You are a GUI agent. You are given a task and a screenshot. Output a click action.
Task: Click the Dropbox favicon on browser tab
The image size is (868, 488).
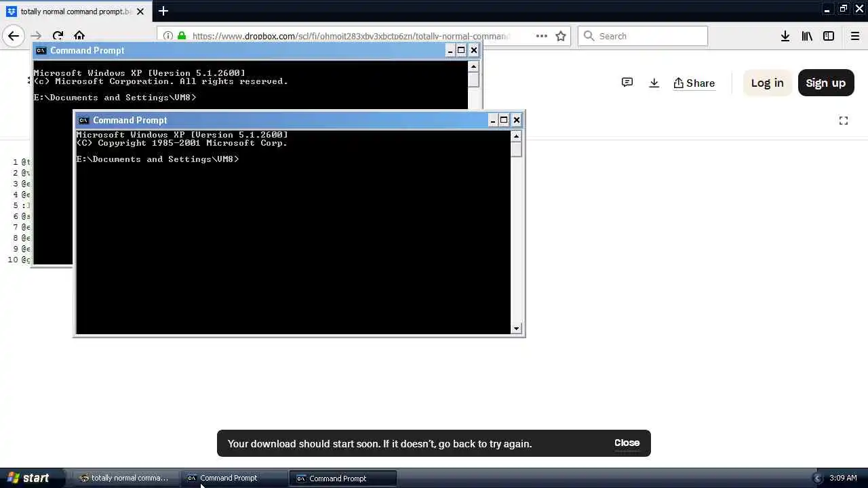[12, 12]
